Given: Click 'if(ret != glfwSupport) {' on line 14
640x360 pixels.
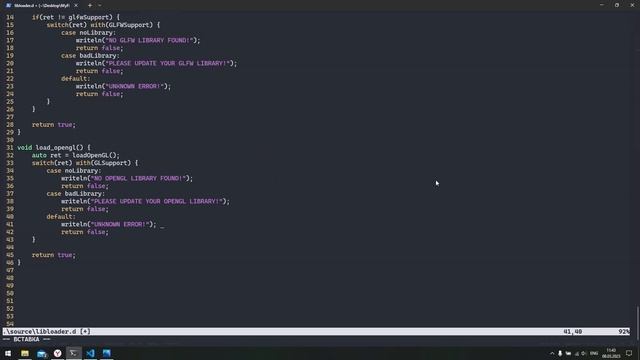Looking at the screenshot, I should 76,18.
